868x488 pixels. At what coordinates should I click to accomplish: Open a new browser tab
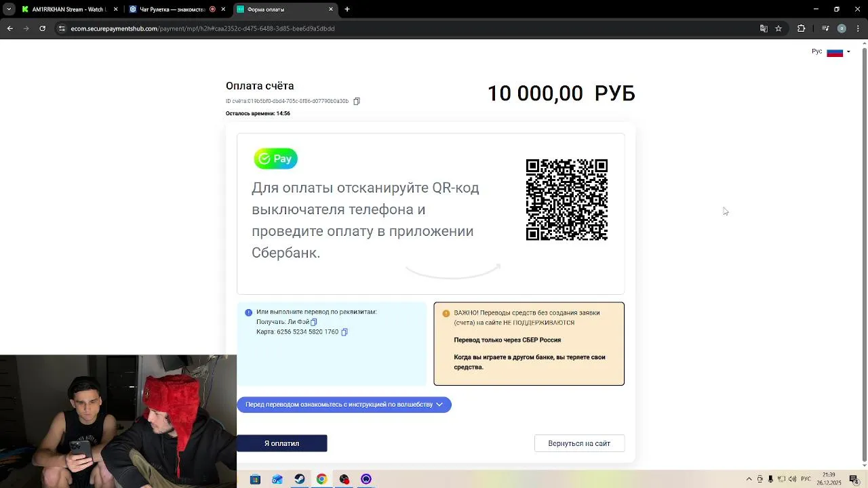coord(347,9)
